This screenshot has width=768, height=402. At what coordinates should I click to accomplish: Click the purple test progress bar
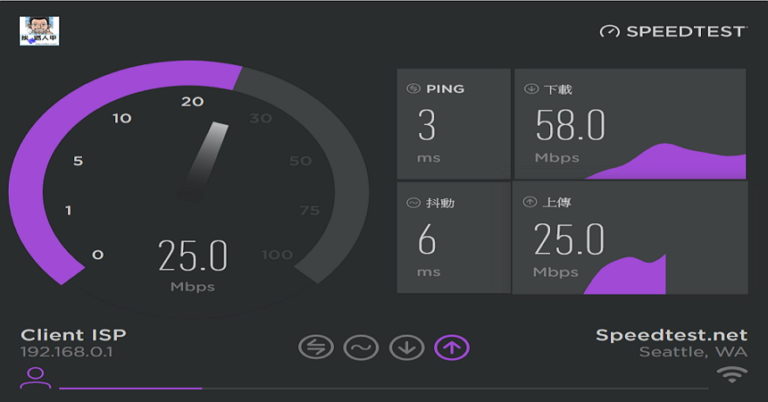pyautogui.click(x=130, y=388)
